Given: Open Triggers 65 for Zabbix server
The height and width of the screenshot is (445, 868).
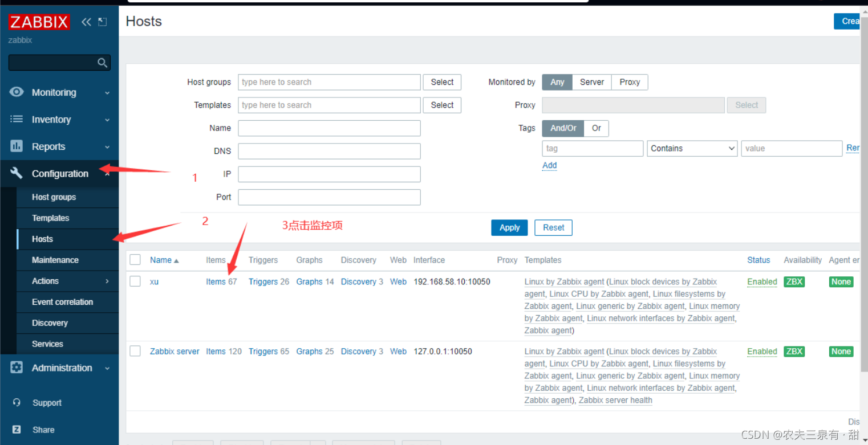Looking at the screenshot, I should point(269,352).
